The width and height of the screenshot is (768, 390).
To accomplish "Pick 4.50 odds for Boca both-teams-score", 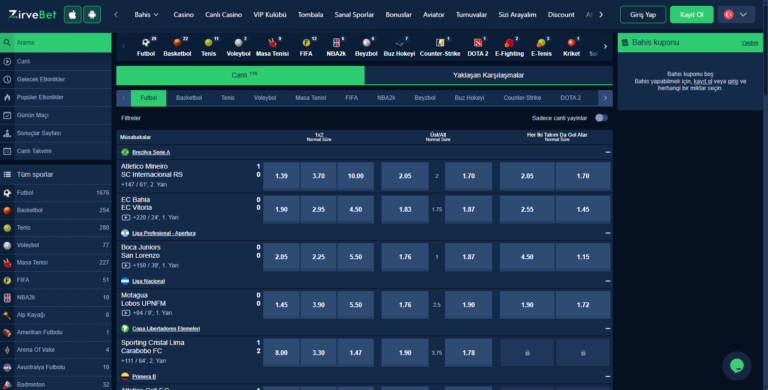I will (x=527, y=257).
